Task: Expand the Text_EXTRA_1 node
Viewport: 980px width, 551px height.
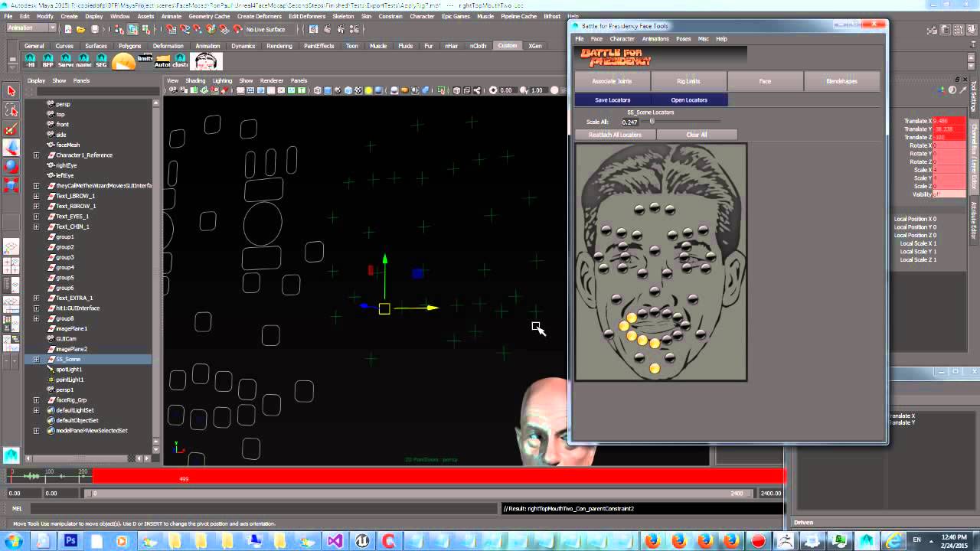Action: pos(36,298)
